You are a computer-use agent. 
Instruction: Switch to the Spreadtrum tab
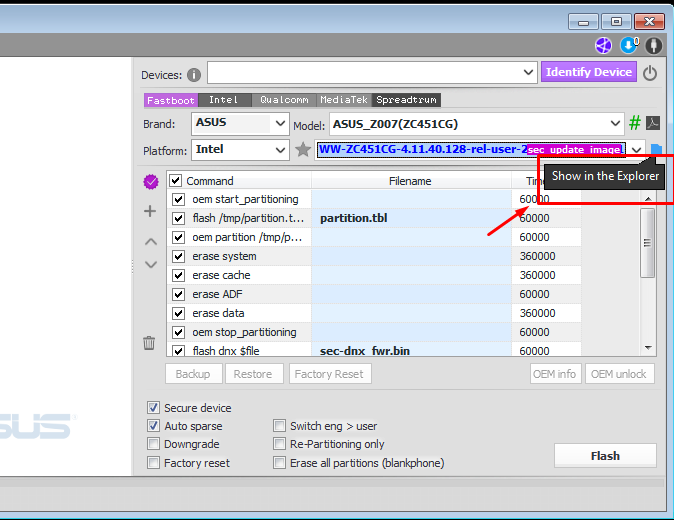point(406,100)
